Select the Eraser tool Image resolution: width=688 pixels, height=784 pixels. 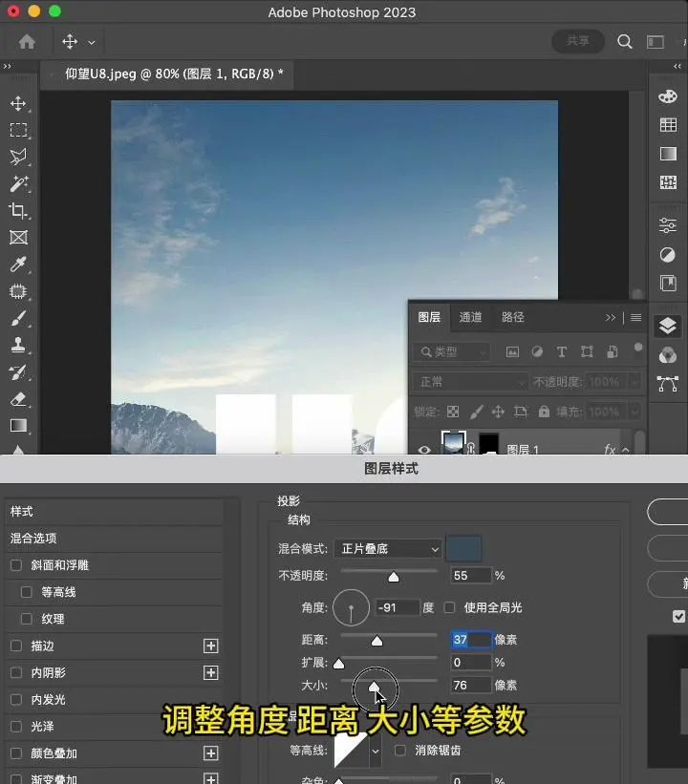tap(18, 399)
